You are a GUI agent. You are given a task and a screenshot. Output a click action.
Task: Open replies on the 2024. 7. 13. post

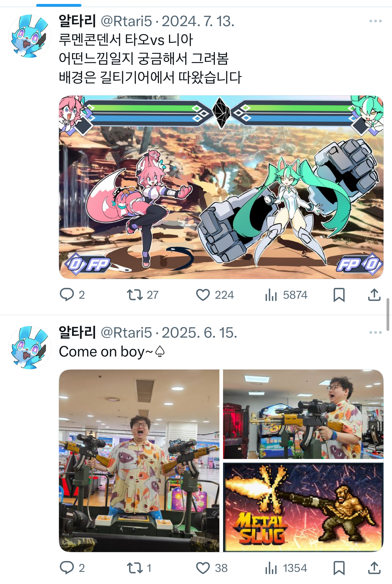72,295
